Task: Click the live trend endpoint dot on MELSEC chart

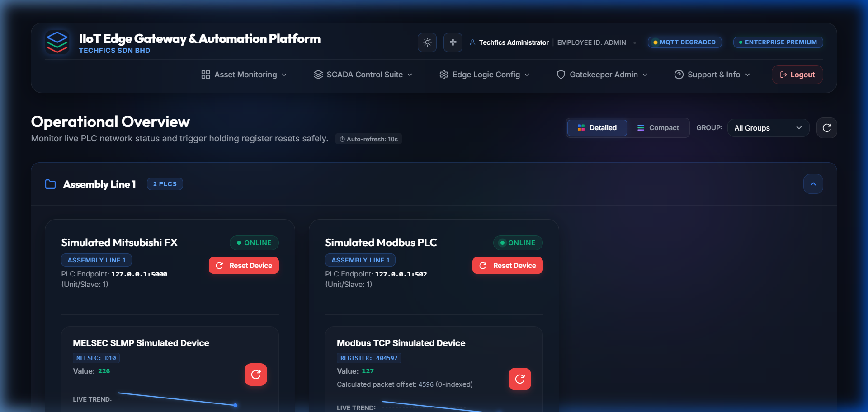Action: [x=236, y=405]
